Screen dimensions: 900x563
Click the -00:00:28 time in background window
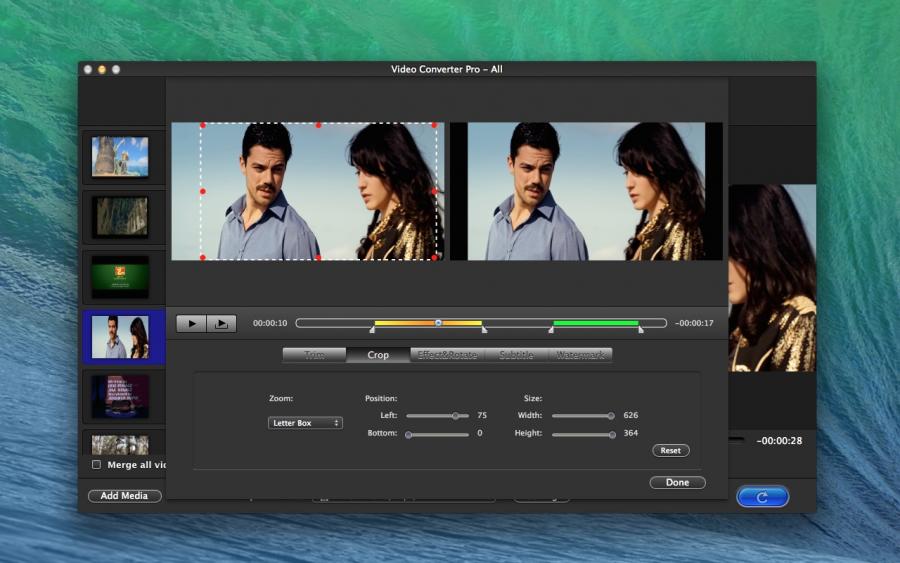(779, 441)
